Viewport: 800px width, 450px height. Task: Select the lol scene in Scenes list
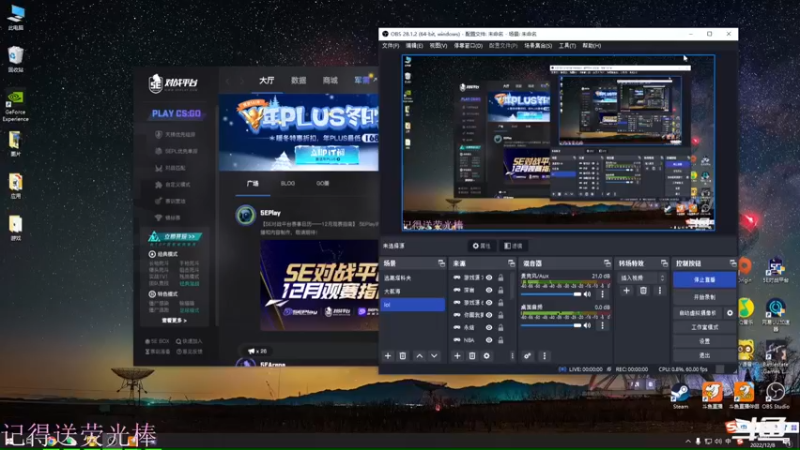413,305
